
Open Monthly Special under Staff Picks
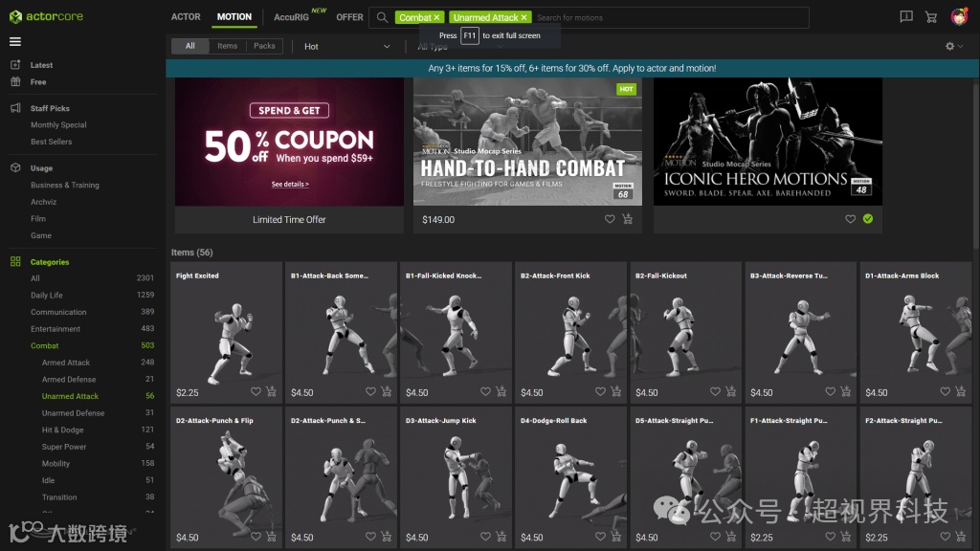click(x=58, y=125)
